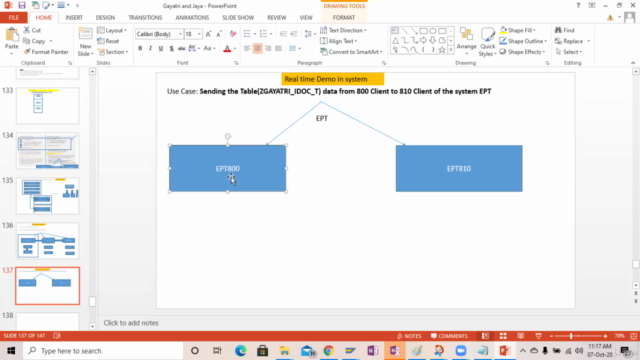Screen dimensions: 640x360
Task: Increase list indent level
Action: (294, 34)
